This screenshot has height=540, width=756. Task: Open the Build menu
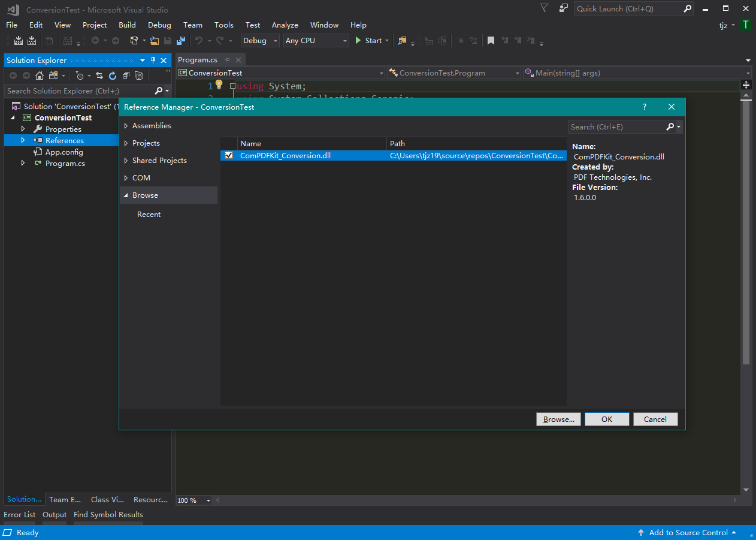click(127, 25)
